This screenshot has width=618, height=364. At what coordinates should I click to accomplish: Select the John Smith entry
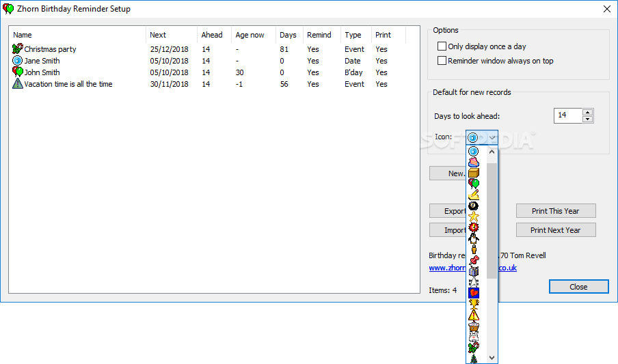[x=42, y=72]
